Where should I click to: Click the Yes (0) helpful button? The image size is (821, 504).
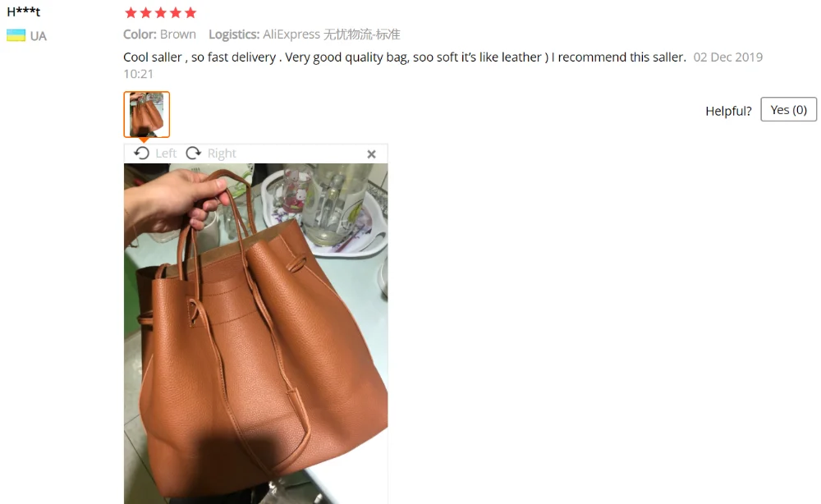pos(788,109)
